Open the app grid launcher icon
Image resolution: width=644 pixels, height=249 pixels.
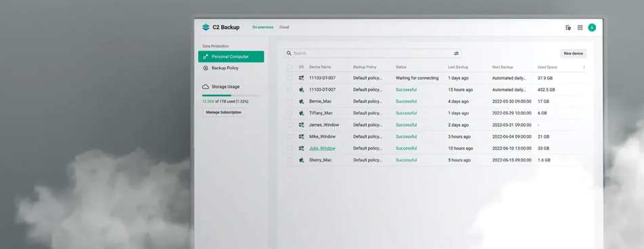point(580,28)
